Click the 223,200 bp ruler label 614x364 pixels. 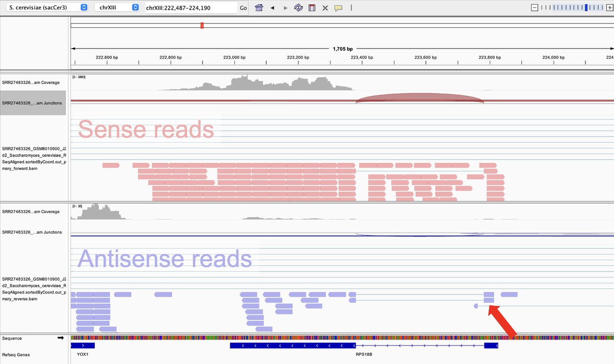pyautogui.click(x=298, y=57)
